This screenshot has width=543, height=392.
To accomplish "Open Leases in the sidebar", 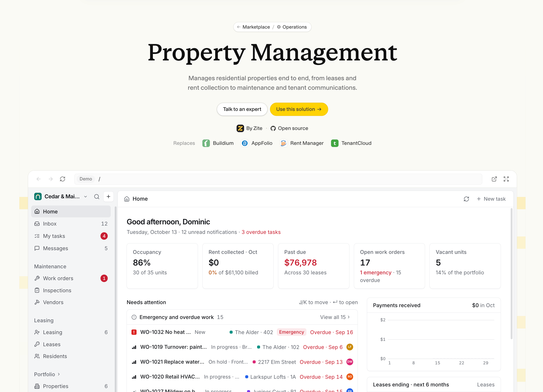I will [71, 344].
